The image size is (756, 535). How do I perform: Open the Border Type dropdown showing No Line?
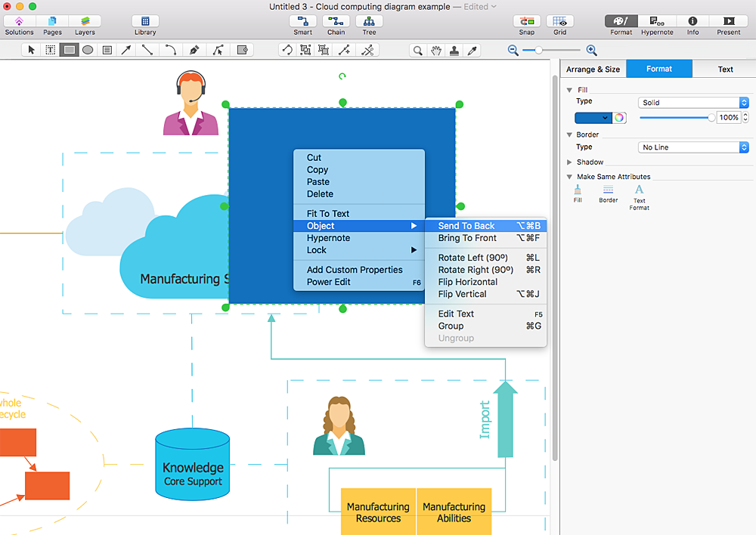click(x=692, y=147)
